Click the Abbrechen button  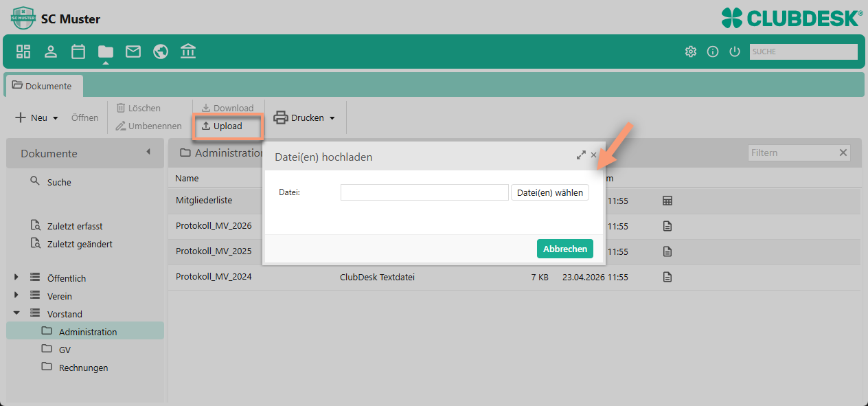click(x=565, y=249)
